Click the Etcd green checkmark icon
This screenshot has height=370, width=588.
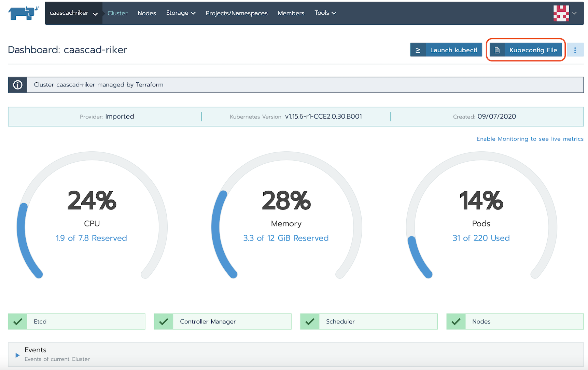[18, 321]
